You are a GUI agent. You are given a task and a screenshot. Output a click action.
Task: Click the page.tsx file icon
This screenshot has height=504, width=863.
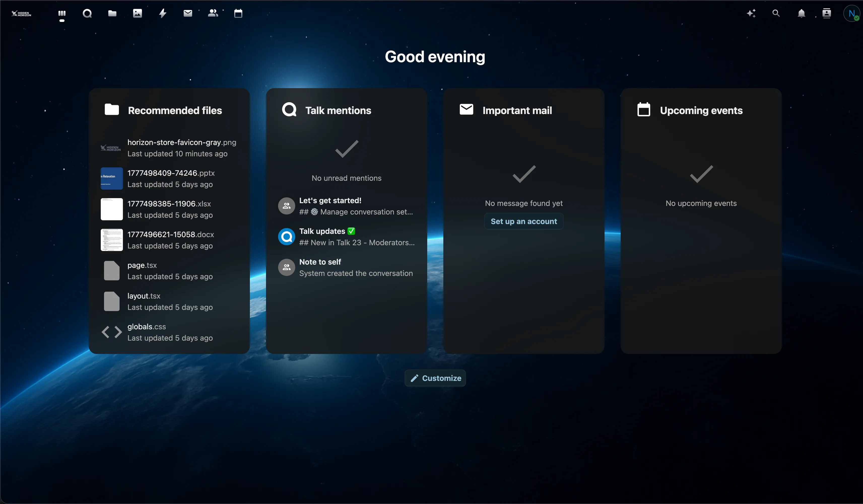click(112, 271)
